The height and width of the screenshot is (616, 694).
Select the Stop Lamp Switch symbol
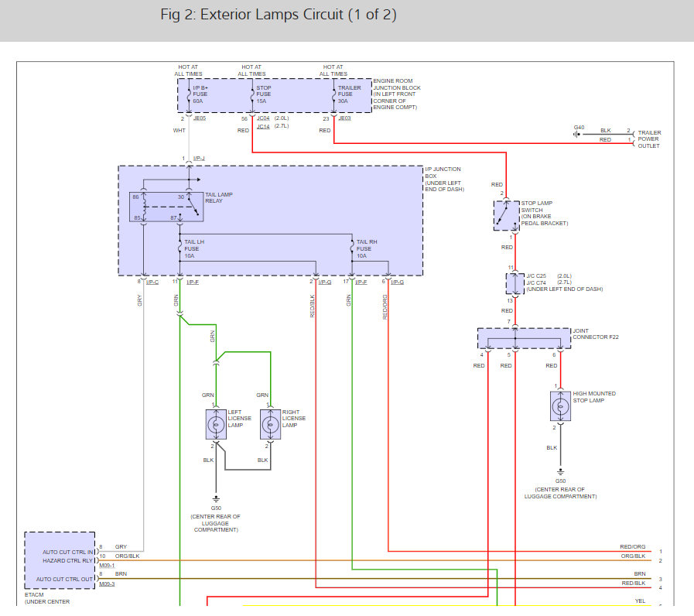[x=506, y=216]
